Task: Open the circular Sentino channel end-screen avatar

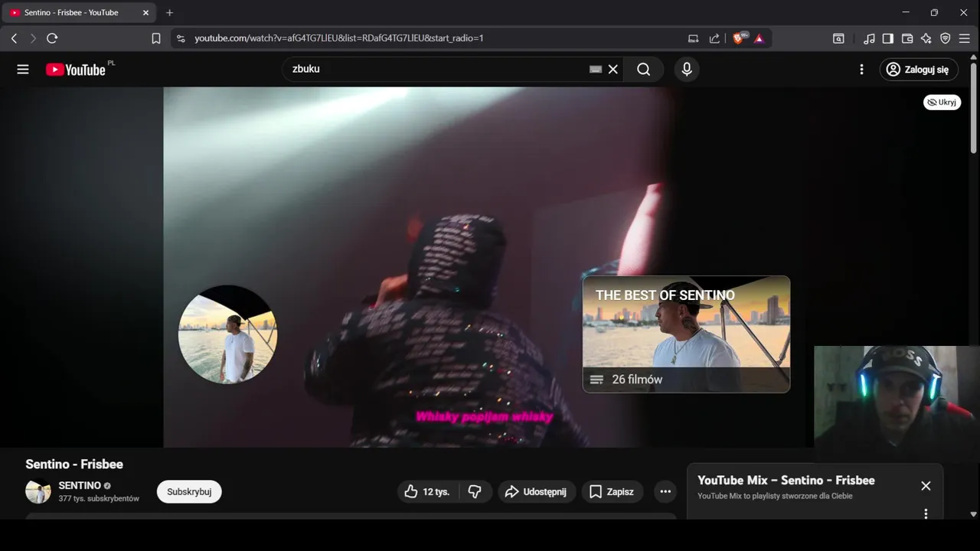Action: (x=227, y=334)
